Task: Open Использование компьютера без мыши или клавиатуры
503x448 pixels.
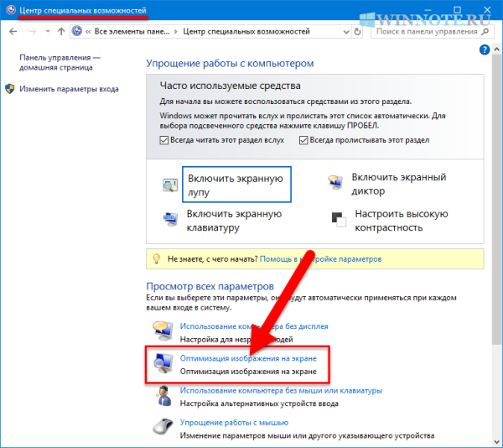Action: [x=281, y=390]
